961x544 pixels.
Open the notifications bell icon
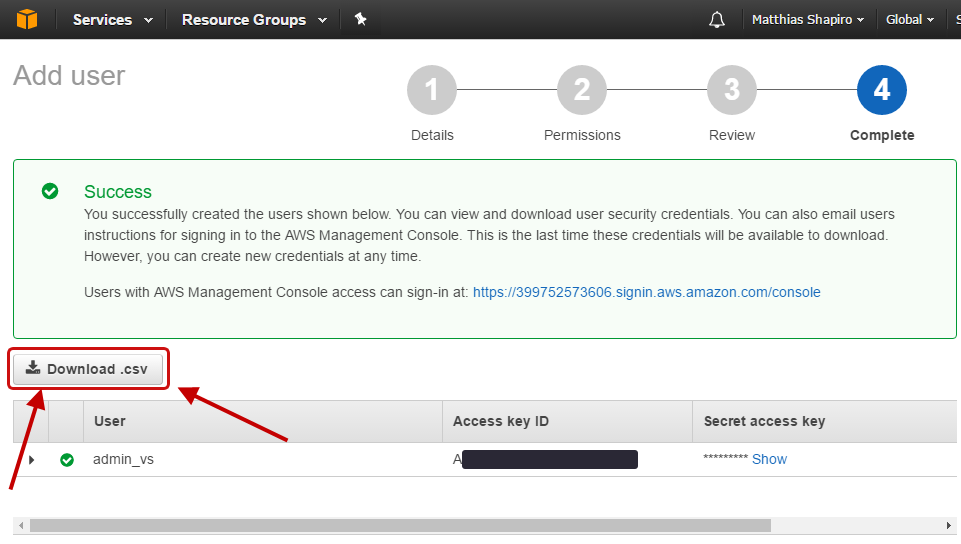point(717,20)
